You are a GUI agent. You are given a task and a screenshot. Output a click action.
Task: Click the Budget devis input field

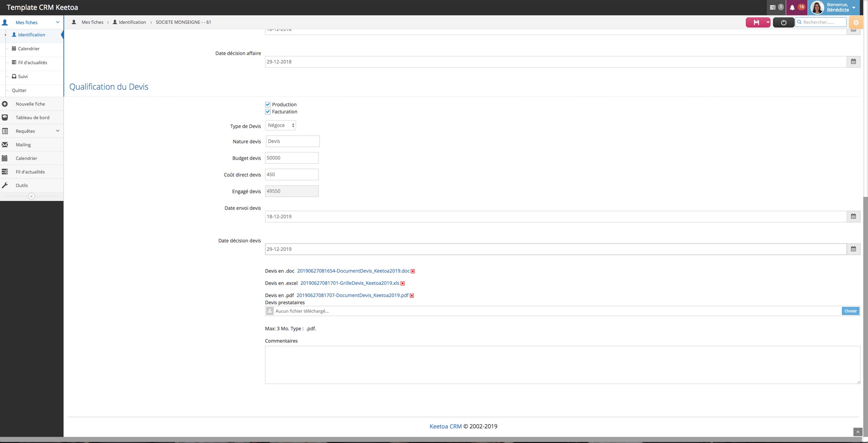pos(291,158)
